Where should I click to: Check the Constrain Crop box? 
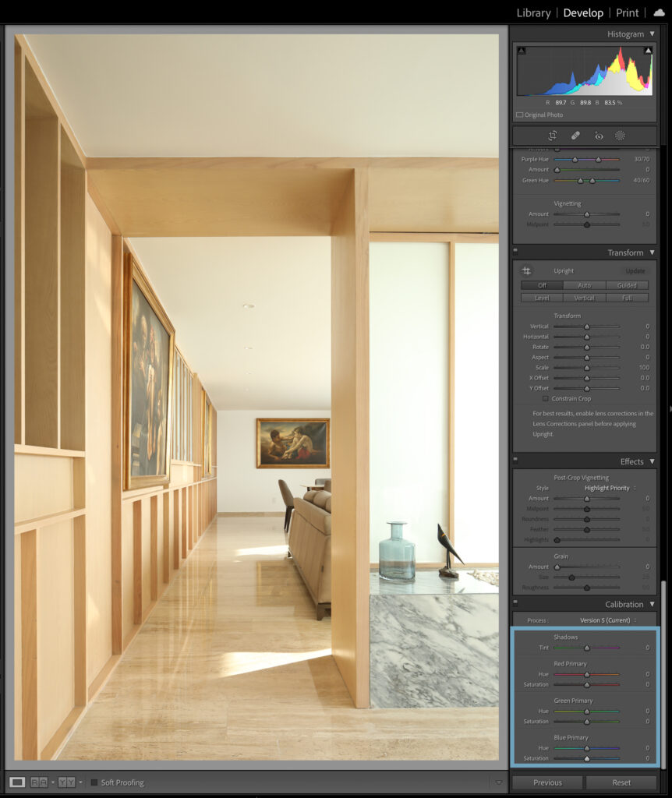coord(545,398)
